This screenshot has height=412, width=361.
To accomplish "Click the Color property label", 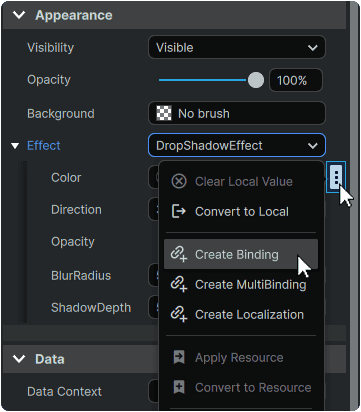I will (x=66, y=178).
